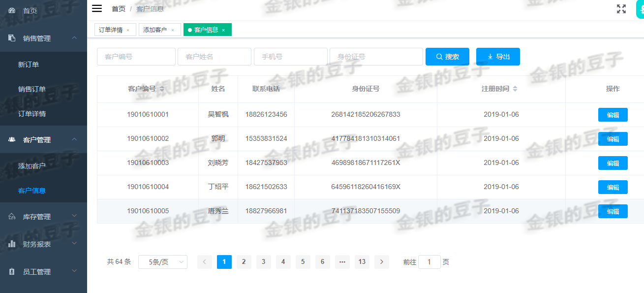644x293 pixels.
Task: Select the 员工管理 sidebar icon
Action: [11, 271]
